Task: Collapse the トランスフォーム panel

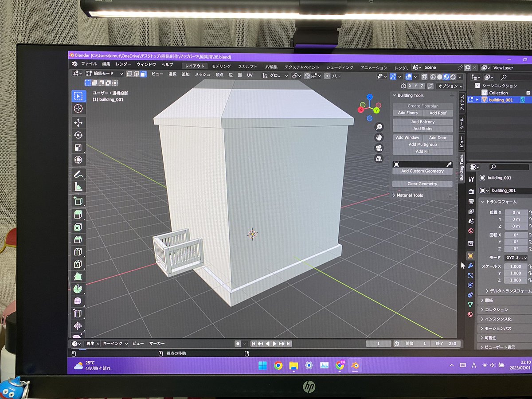Action: click(483, 202)
